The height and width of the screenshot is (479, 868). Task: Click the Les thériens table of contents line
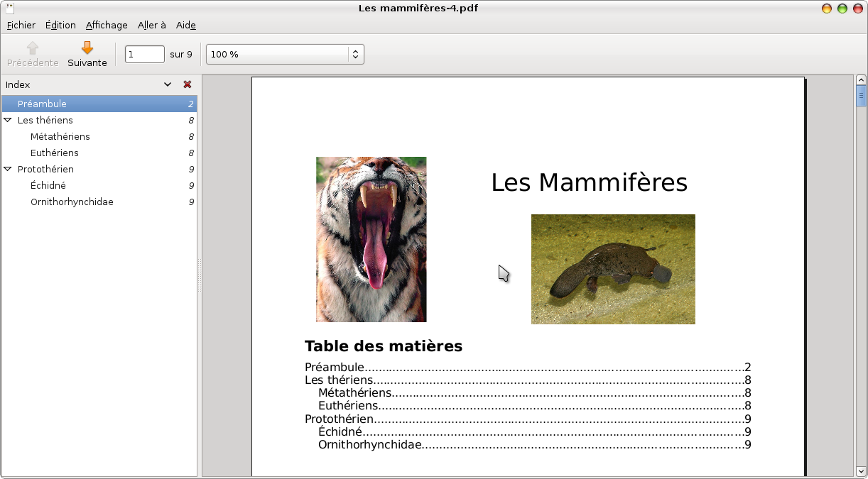528,380
